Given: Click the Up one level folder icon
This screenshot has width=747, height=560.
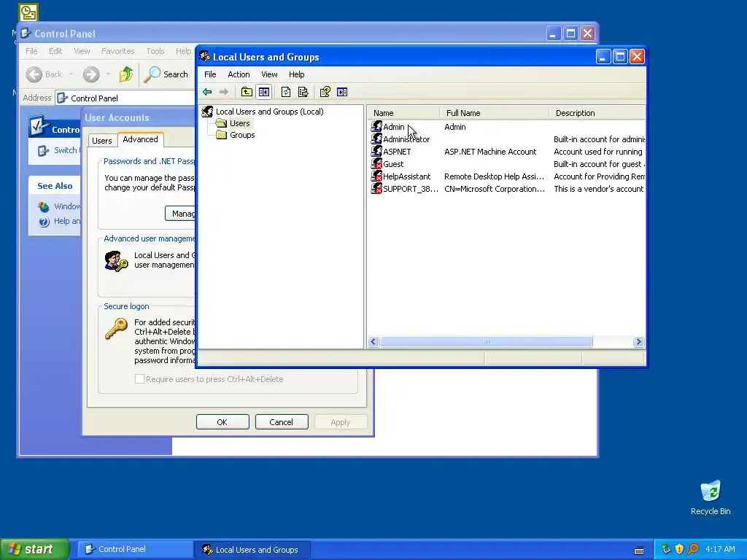Looking at the screenshot, I should pyautogui.click(x=247, y=92).
